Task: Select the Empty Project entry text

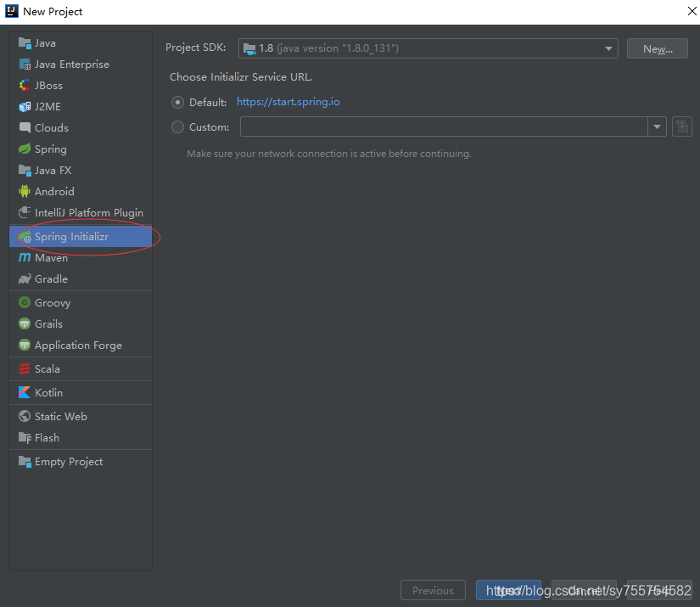Action: pos(69,462)
